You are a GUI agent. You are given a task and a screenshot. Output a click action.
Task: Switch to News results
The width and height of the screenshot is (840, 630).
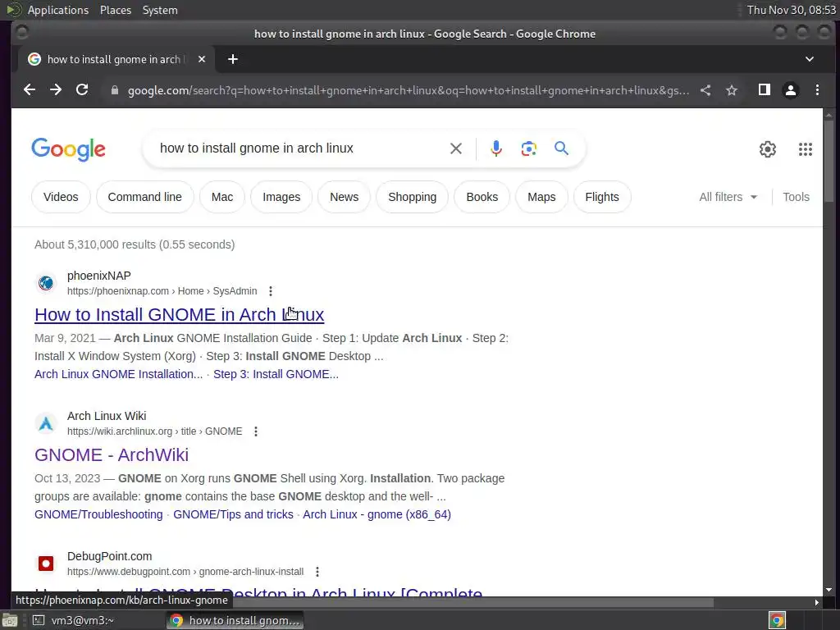tap(344, 197)
